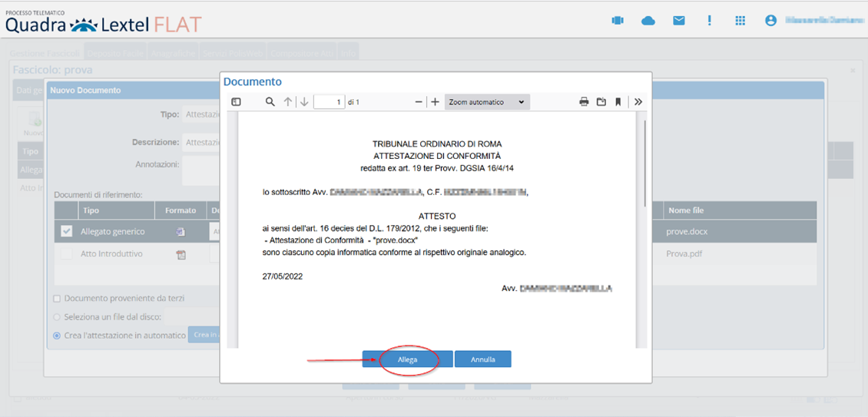868x417 pixels.
Task: Open the 'Zoom automatico' dropdown
Action: [487, 101]
